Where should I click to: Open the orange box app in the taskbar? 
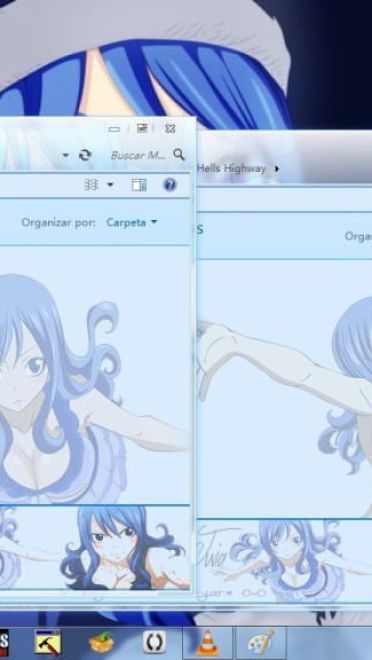tap(101, 643)
